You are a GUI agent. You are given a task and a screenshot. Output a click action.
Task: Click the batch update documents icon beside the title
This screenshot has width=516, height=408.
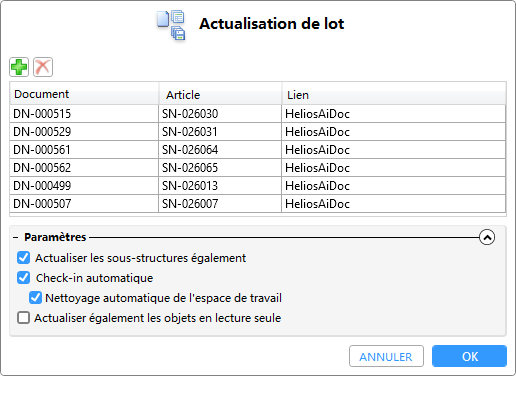171,25
